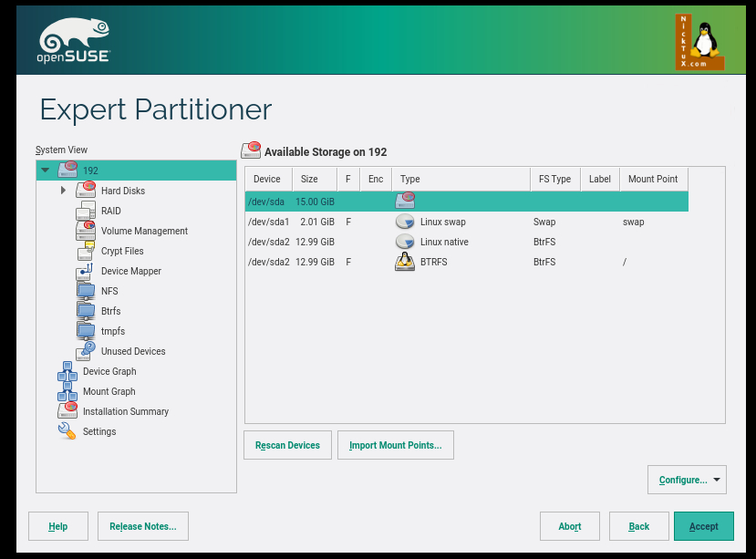The height and width of the screenshot is (559, 756).
Task: Collapse the 192 root tree node
Action: [45, 171]
